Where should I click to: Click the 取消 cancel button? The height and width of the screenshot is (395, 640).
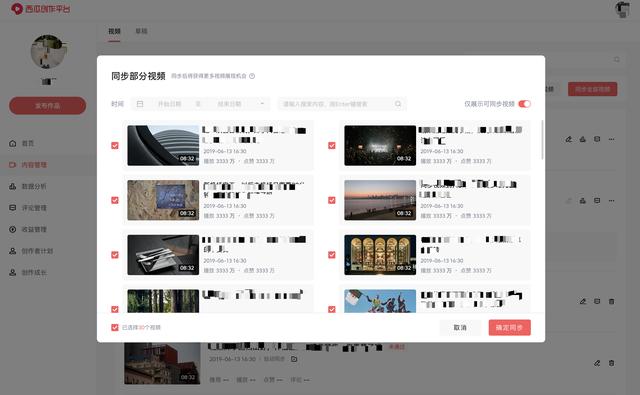click(460, 328)
